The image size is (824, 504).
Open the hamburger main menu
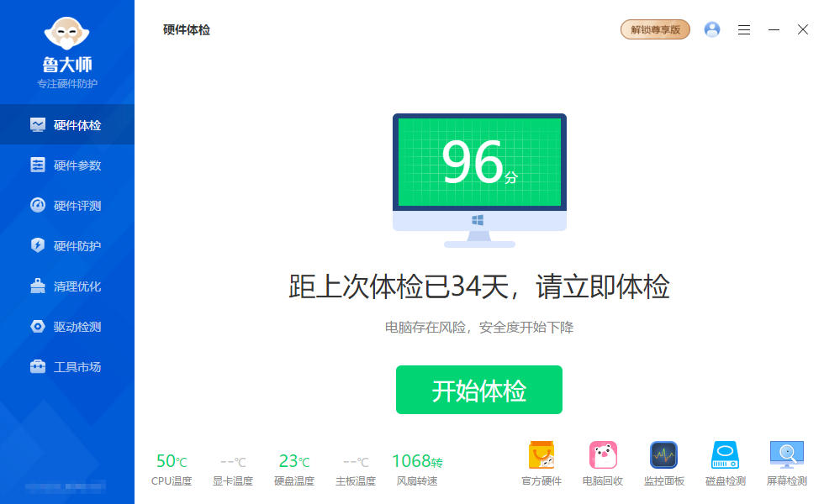743,30
